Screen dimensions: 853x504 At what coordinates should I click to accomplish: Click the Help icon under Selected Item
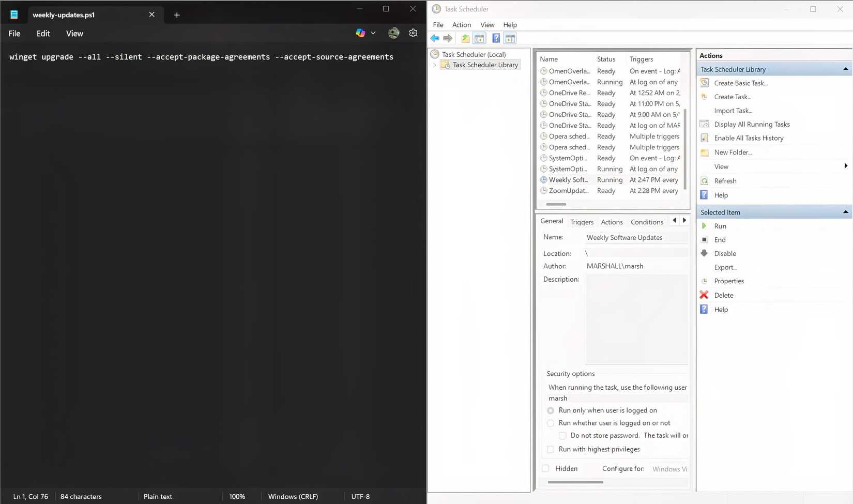[x=704, y=309]
